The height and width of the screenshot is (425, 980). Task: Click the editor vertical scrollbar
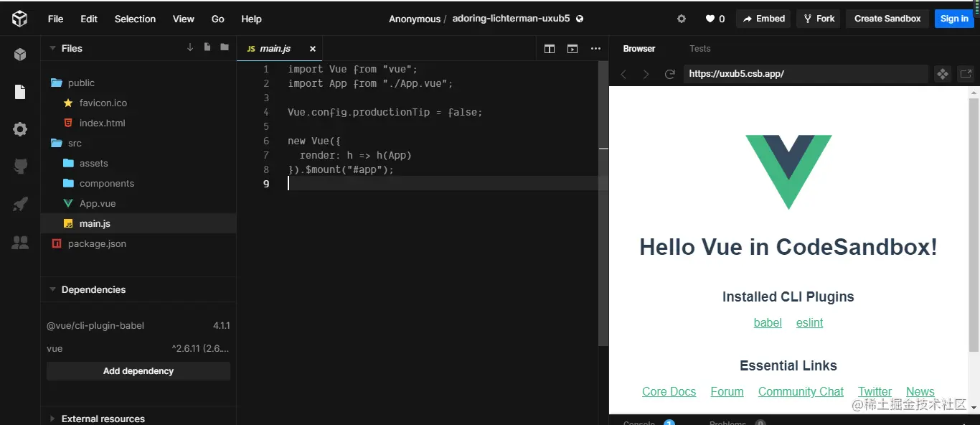tap(603, 203)
